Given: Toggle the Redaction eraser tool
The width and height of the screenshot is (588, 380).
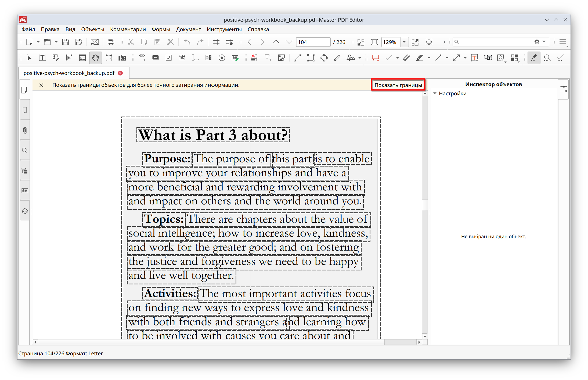Looking at the screenshot, I should point(534,58).
